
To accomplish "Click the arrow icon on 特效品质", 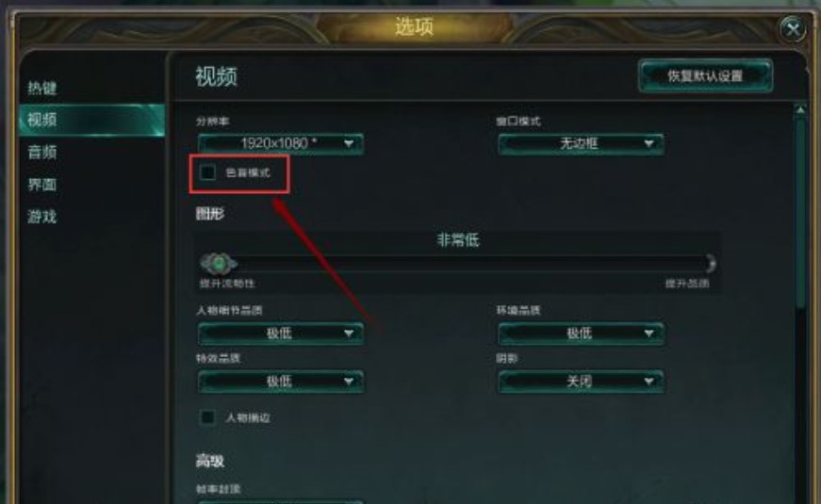I will 349,382.
